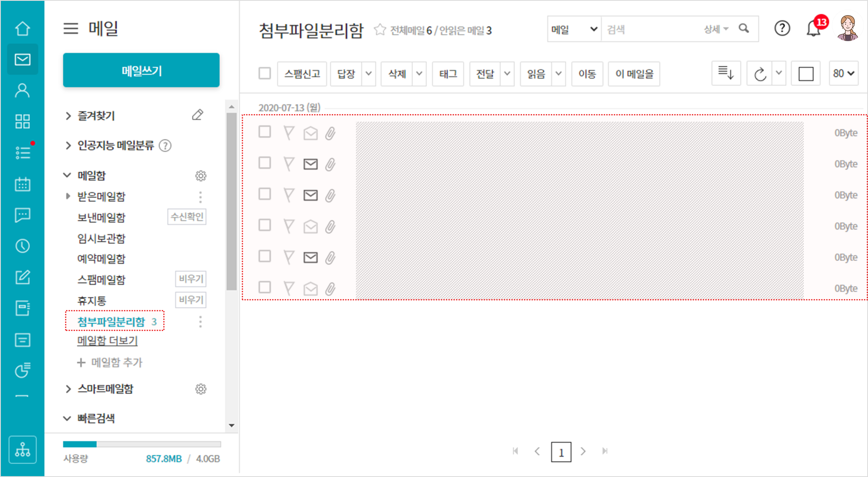868x477 pixels.
Task: Tick the checkbox of the last mail row
Action: [264, 287]
